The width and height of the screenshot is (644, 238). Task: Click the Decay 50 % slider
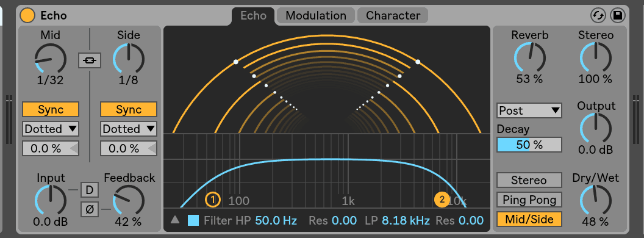(x=529, y=145)
